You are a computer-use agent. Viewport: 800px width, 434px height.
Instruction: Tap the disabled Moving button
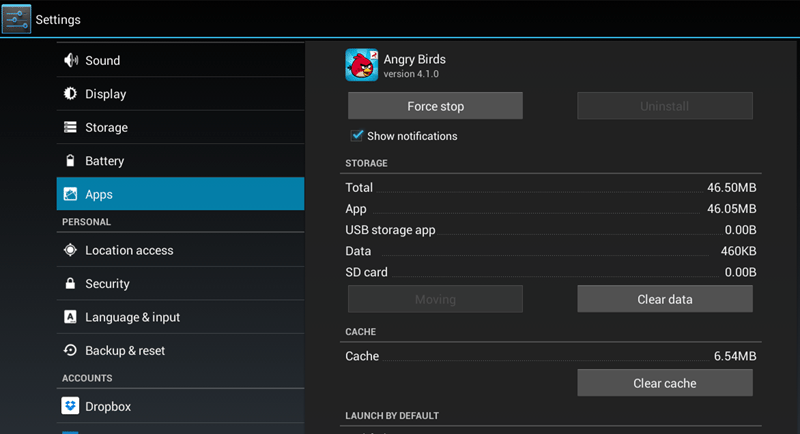coord(435,299)
